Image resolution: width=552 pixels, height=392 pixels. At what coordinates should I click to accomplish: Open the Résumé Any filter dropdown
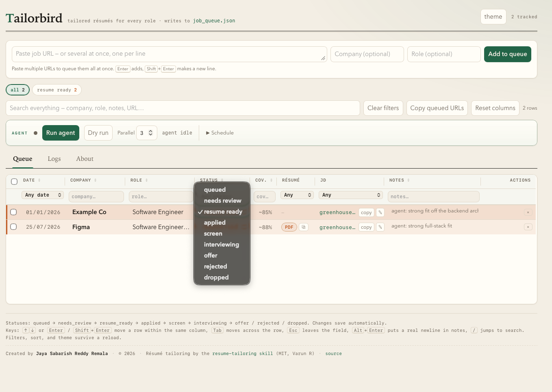click(297, 195)
